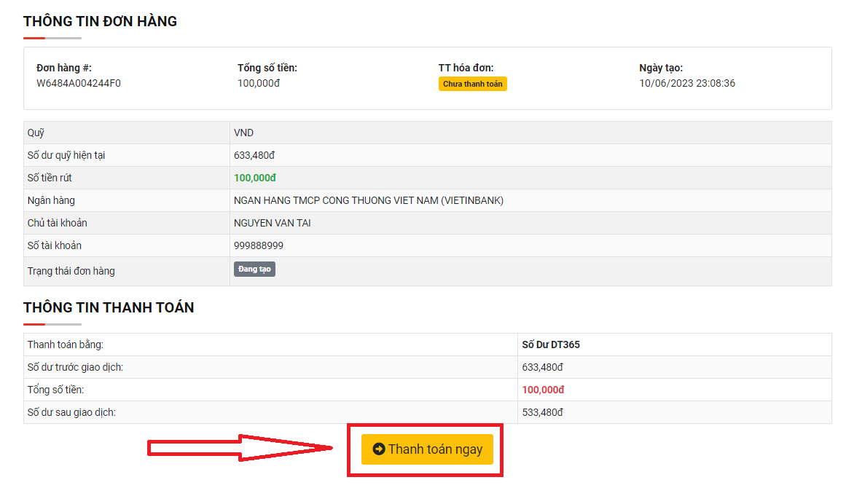Select the Chưa thanh toán status badge
Viewport: 854px width, 504px height.
tap(473, 84)
